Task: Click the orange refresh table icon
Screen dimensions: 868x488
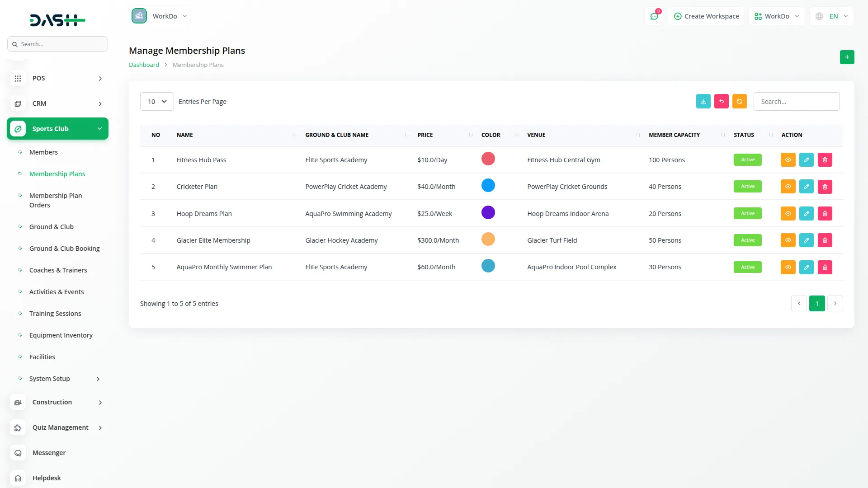Action: coord(739,102)
